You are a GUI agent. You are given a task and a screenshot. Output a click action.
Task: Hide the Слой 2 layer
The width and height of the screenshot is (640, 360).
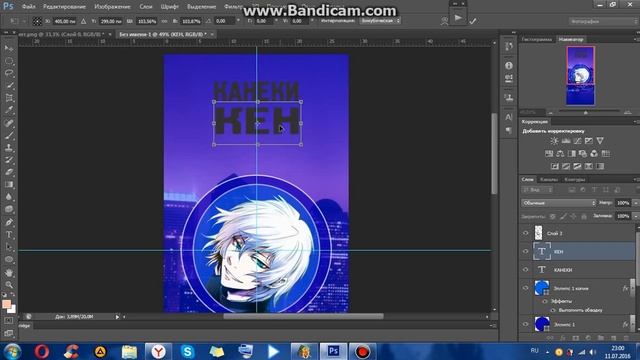[526, 233]
